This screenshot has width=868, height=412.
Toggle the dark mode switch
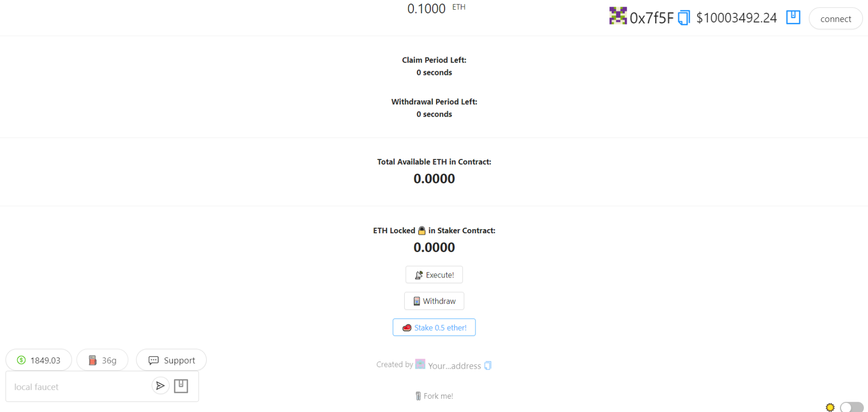pyautogui.click(x=851, y=407)
